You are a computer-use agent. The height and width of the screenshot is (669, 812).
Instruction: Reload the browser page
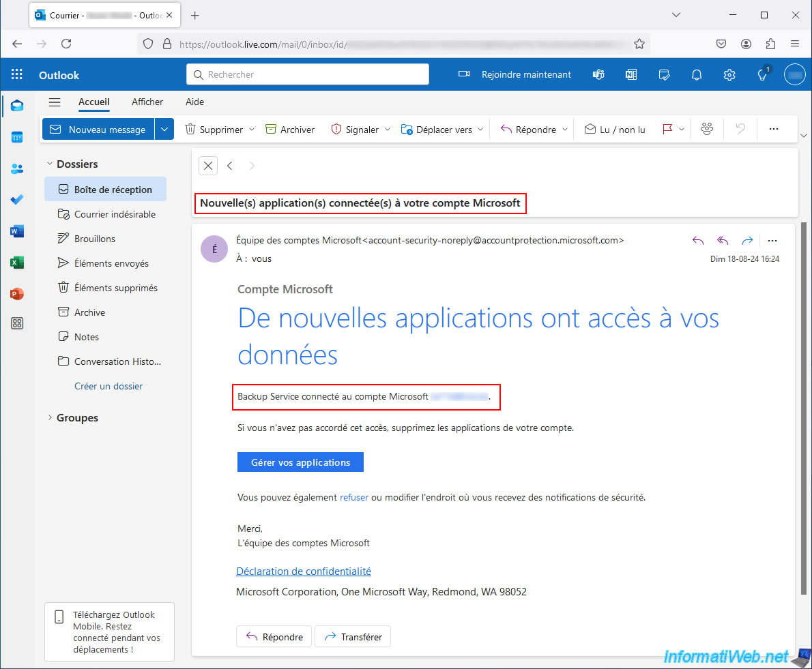66,44
